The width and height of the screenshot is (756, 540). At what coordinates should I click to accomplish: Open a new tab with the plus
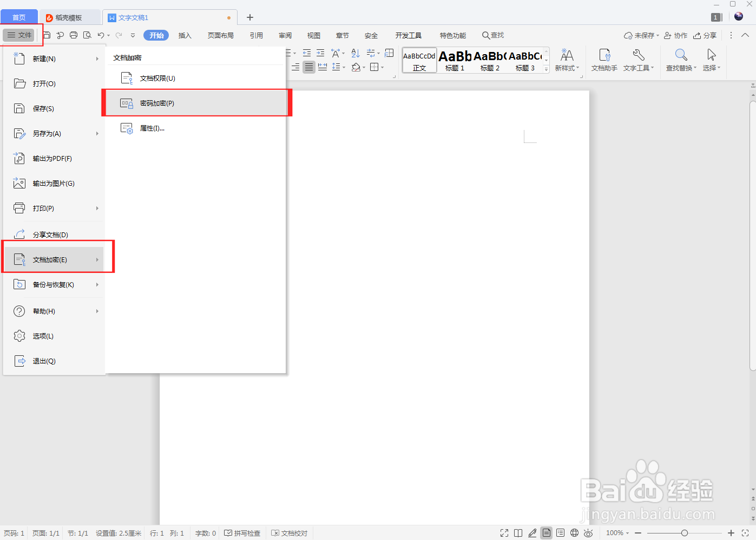point(250,17)
